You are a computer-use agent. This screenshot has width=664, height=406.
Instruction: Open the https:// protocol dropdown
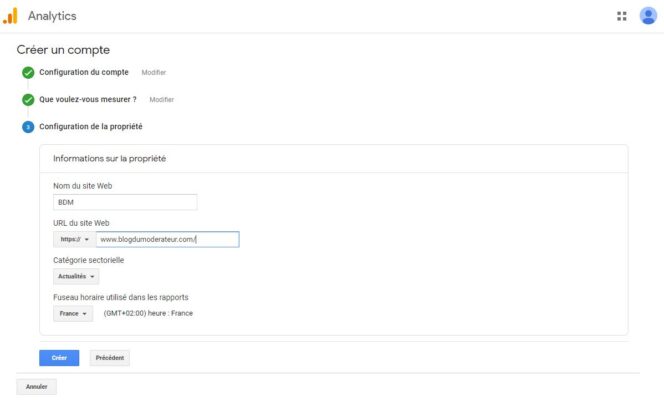coord(75,240)
